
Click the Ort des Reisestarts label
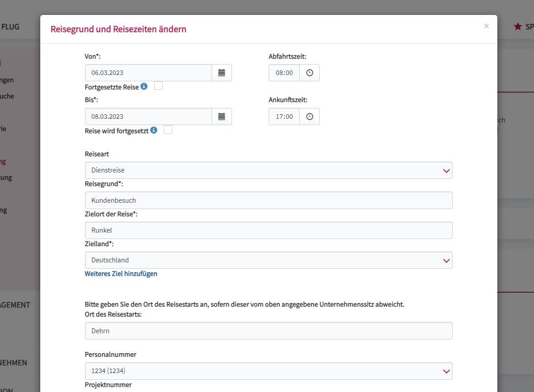click(x=113, y=314)
